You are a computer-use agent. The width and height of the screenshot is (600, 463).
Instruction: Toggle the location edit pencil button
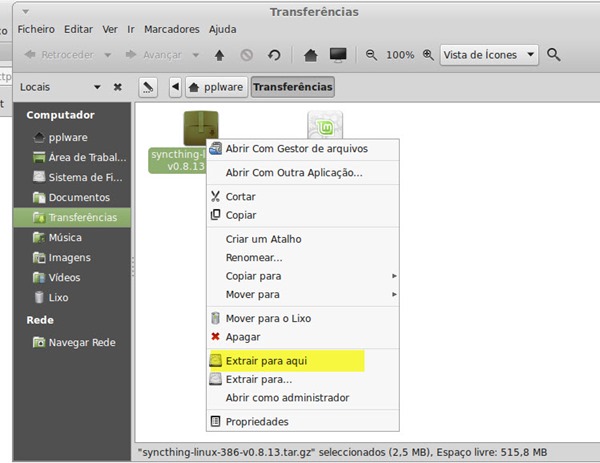click(x=148, y=87)
